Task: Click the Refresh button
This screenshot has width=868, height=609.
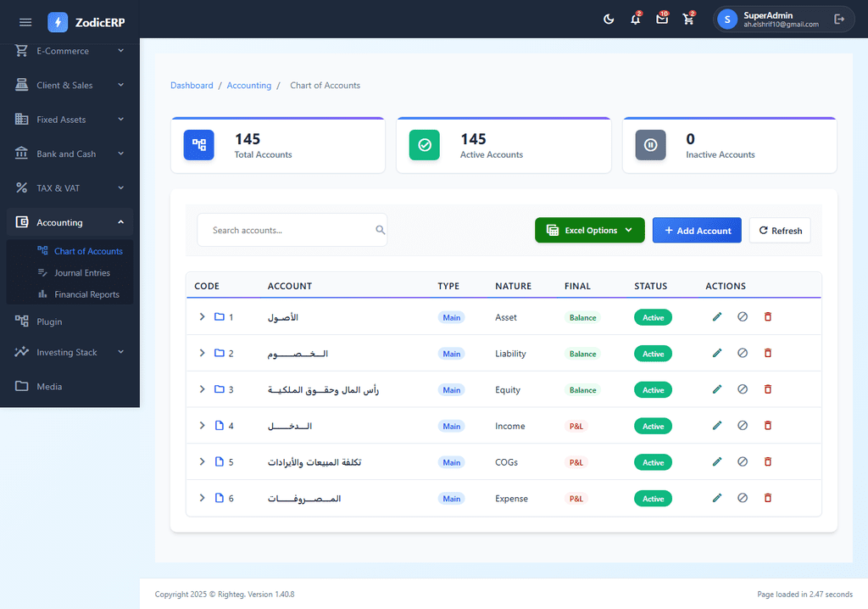Action: [x=780, y=231]
